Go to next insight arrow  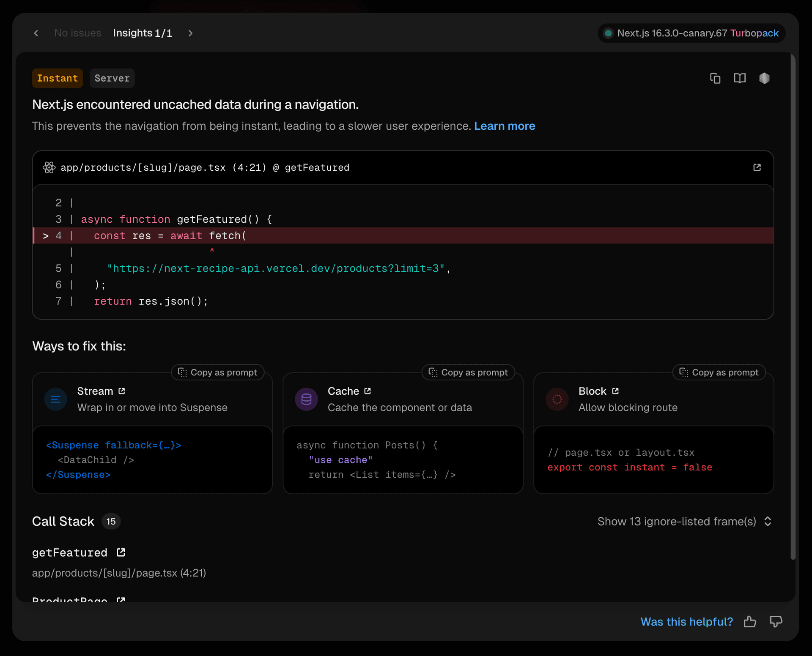[x=190, y=33]
